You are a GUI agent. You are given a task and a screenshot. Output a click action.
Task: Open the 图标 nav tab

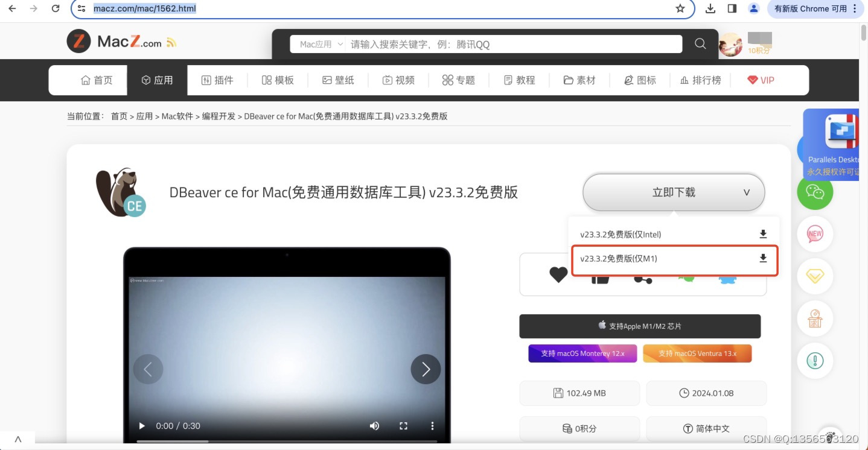pos(640,80)
